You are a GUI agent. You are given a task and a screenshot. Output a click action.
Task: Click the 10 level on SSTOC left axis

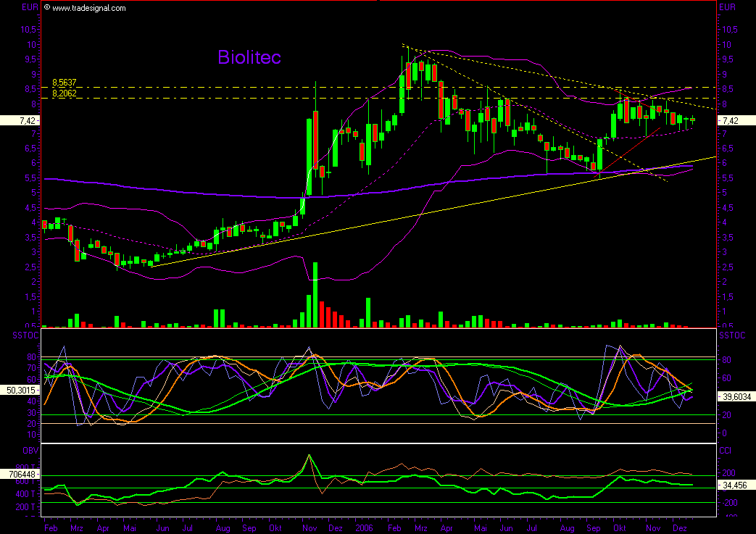pyautogui.click(x=32, y=435)
